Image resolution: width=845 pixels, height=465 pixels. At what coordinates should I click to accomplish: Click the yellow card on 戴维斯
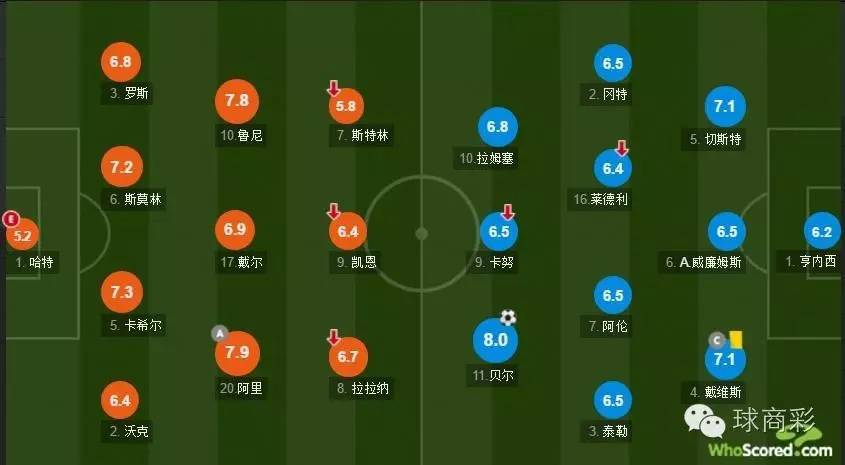click(x=738, y=340)
